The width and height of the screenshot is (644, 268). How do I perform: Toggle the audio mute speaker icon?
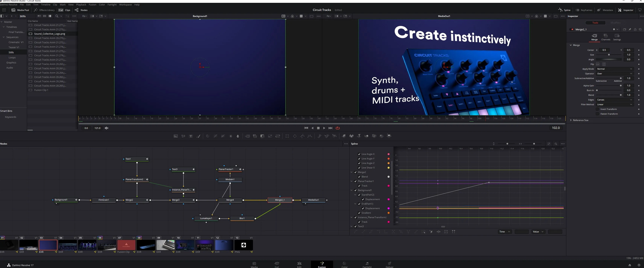(106, 128)
